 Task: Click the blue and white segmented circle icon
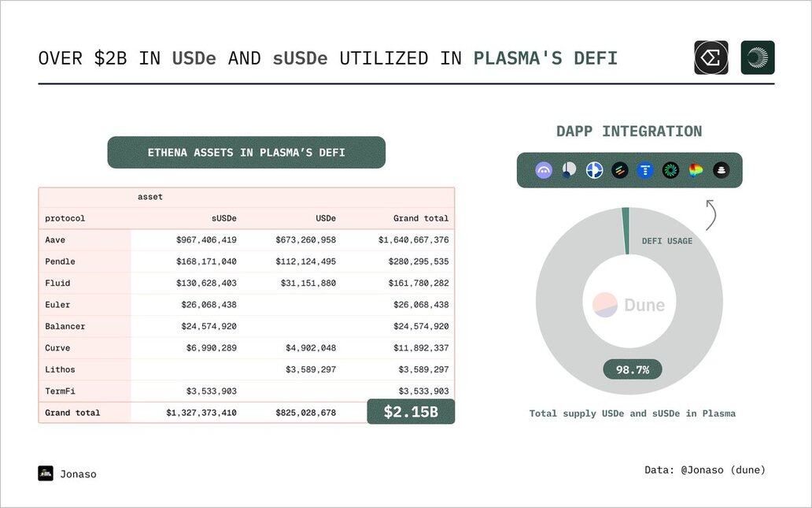click(594, 170)
